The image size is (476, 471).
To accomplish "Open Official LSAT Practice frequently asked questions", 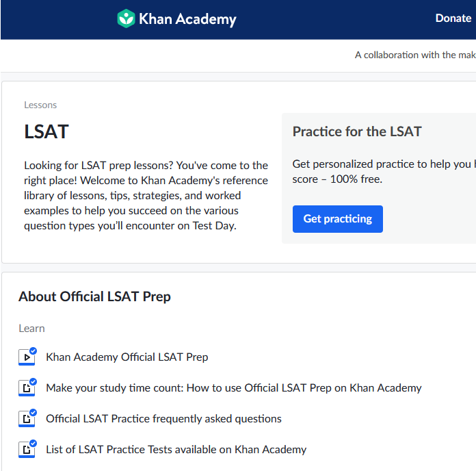I will [163, 419].
